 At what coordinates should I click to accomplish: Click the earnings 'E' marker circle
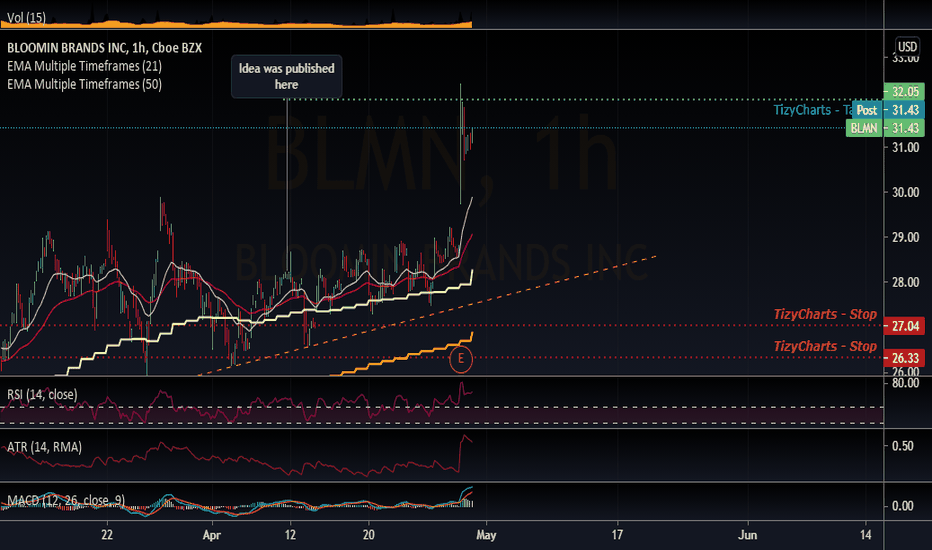[x=461, y=359]
